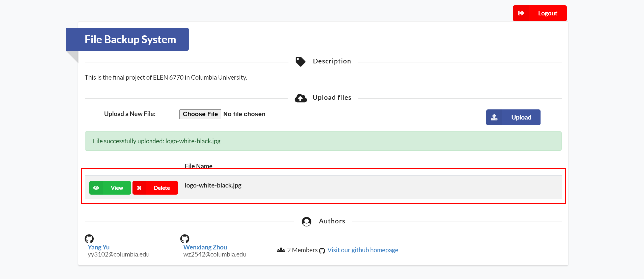Viewport: 644px width, 279px height.
Task: Click the Description tag icon
Action: [300, 61]
